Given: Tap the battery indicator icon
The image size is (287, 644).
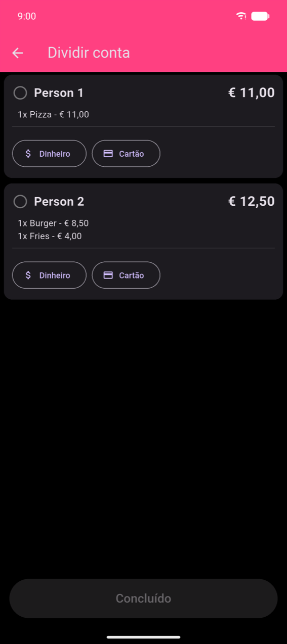Looking at the screenshot, I should point(260,16).
